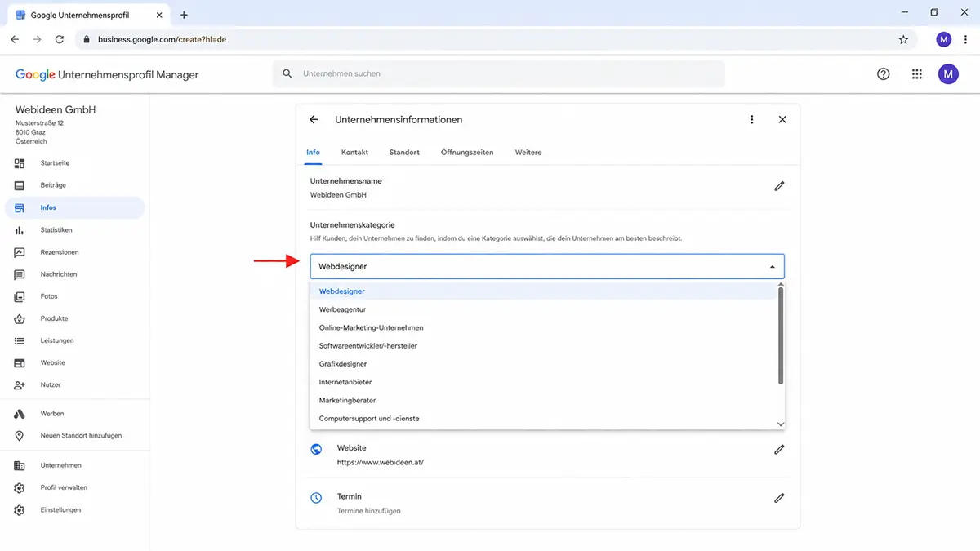980x551 pixels.
Task: Click the Werben Google Ads icon
Action: pos(20,414)
